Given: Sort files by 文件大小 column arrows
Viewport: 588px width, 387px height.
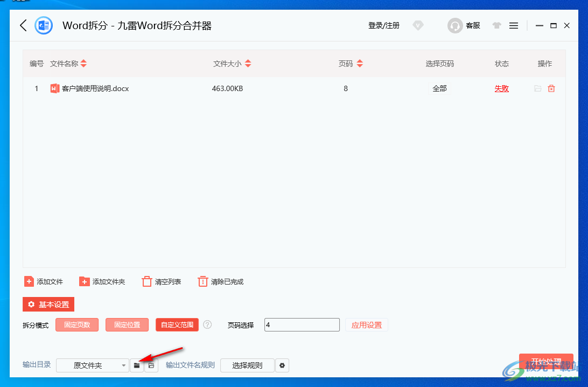Looking at the screenshot, I should coord(248,63).
